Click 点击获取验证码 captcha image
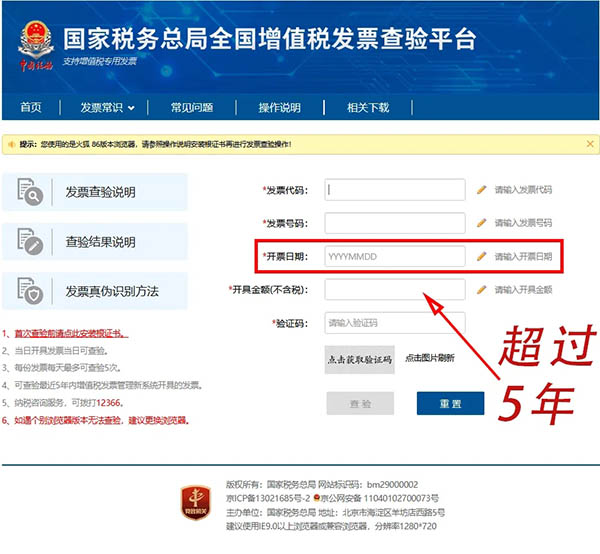 point(359,359)
